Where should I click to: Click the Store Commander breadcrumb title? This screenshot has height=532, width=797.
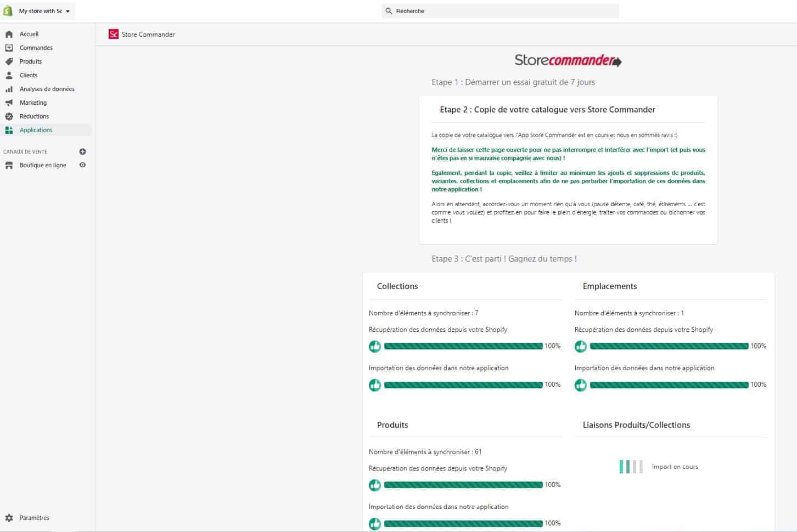148,35
